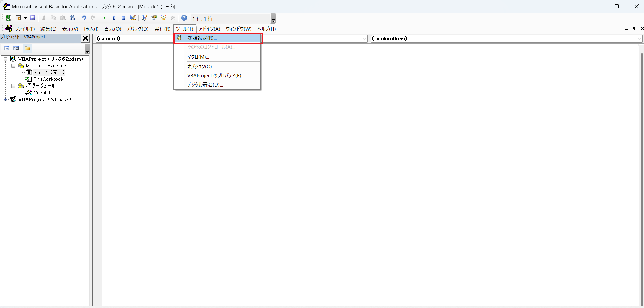Open Visual Basic Help question mark icon
Screen dimensions: 644x308
[x=184, y=18]
